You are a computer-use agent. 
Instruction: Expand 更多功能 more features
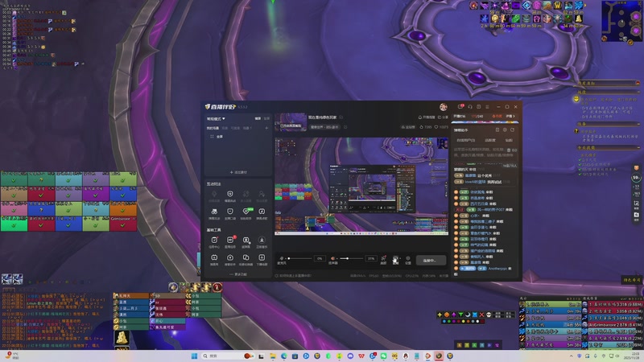pyautogui.click(x=238, y=274)
